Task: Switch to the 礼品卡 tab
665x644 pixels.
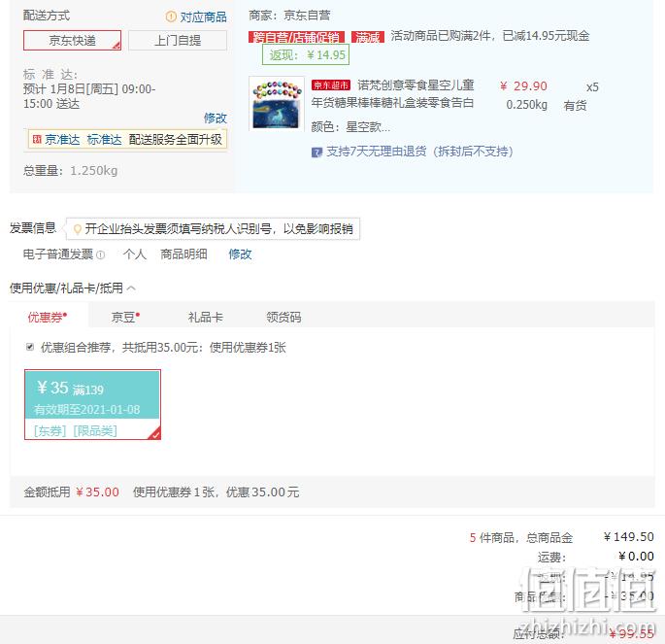Action: click(x=206, y=317)
